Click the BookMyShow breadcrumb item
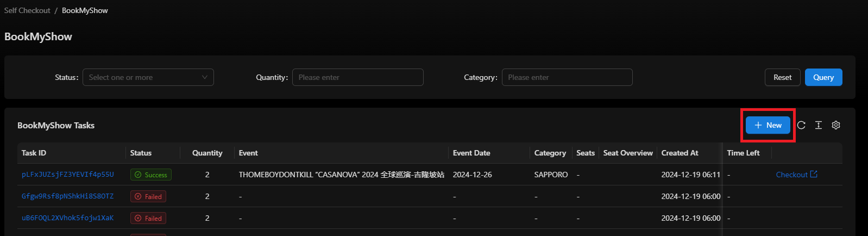 coord(85,10)
